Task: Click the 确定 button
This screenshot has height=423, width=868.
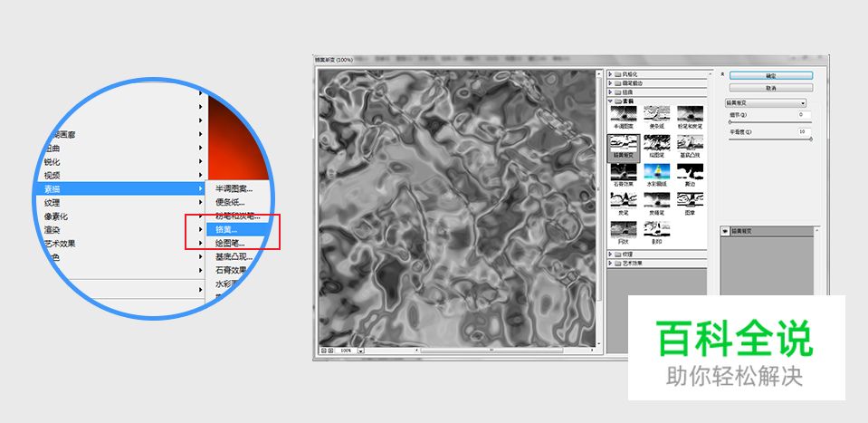Action: (x=770, y=76)
